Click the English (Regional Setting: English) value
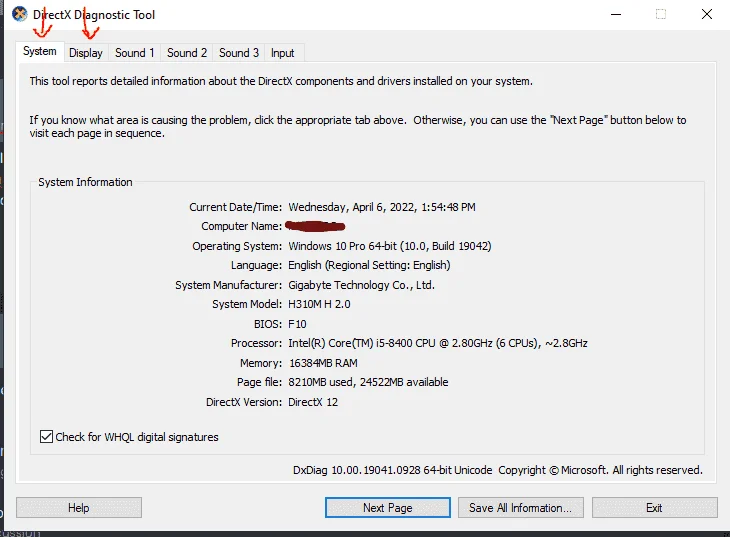 tap(369, 265)
